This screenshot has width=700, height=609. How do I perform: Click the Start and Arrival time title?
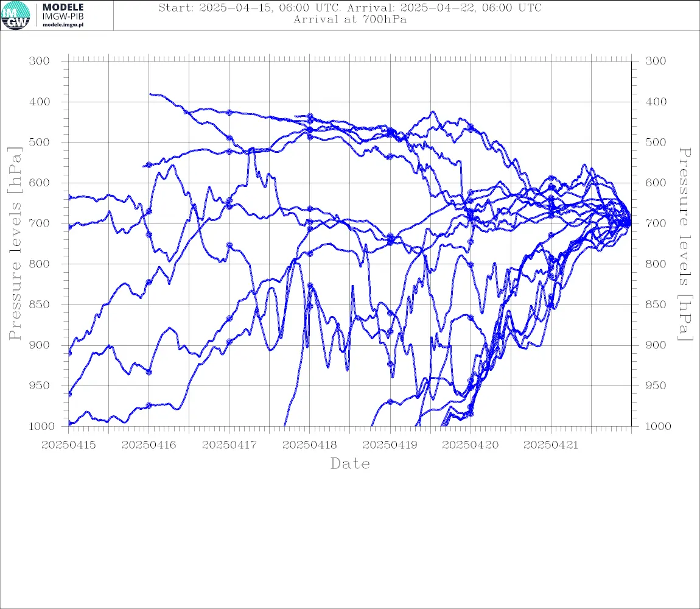click(350, 7)
